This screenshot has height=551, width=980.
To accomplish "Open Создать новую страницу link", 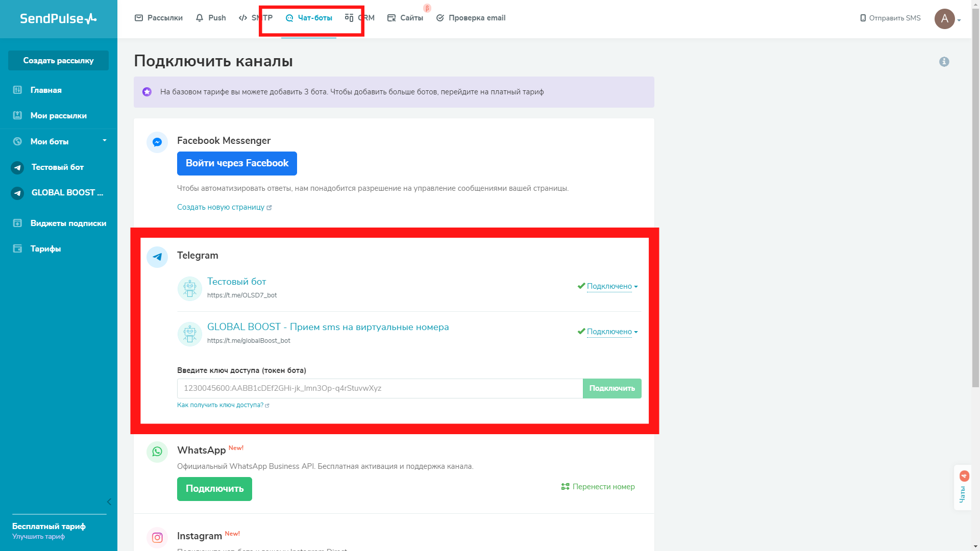I will [224, 207].
